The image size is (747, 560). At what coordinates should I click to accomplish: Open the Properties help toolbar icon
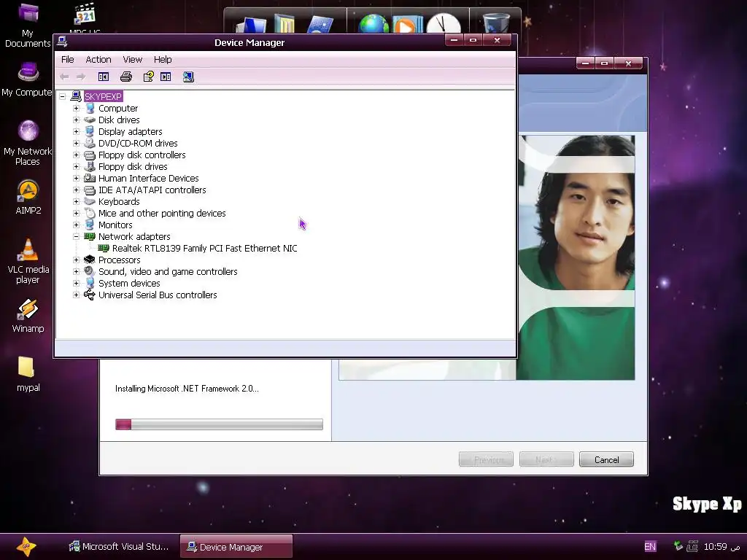point(149,77)
